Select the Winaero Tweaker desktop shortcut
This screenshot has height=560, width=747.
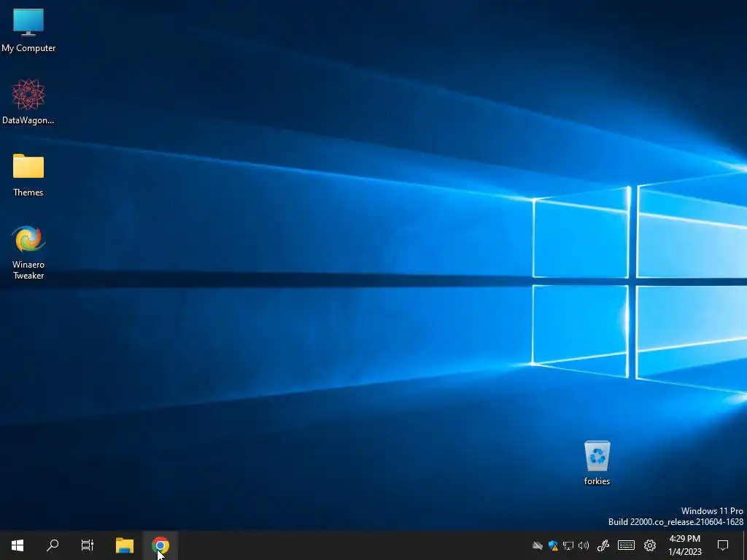(28, 252)
